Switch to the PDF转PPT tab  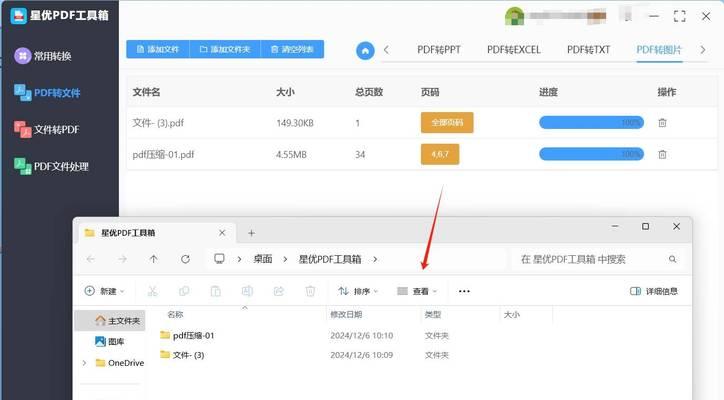(439, 49)
